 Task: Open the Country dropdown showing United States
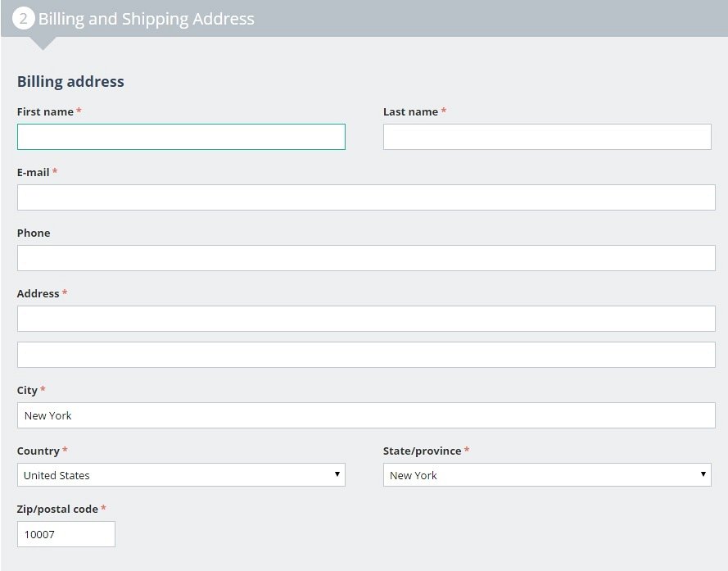(181, 475)
